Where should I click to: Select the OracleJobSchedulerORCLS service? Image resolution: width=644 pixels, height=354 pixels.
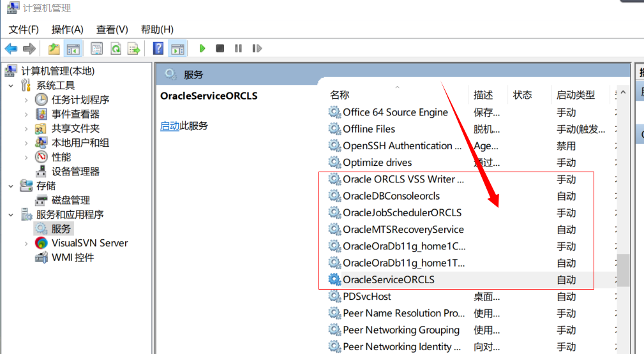click(x=402, y=213)
